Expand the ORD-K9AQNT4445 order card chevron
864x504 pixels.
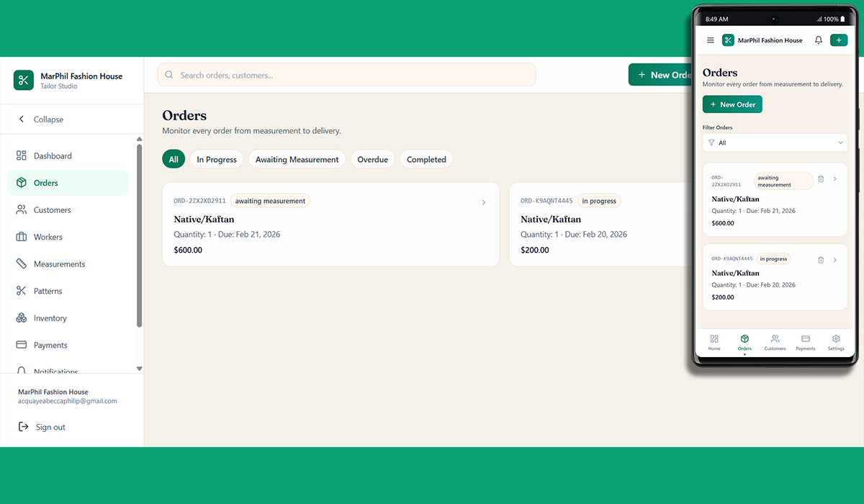[x=835, y=259]
